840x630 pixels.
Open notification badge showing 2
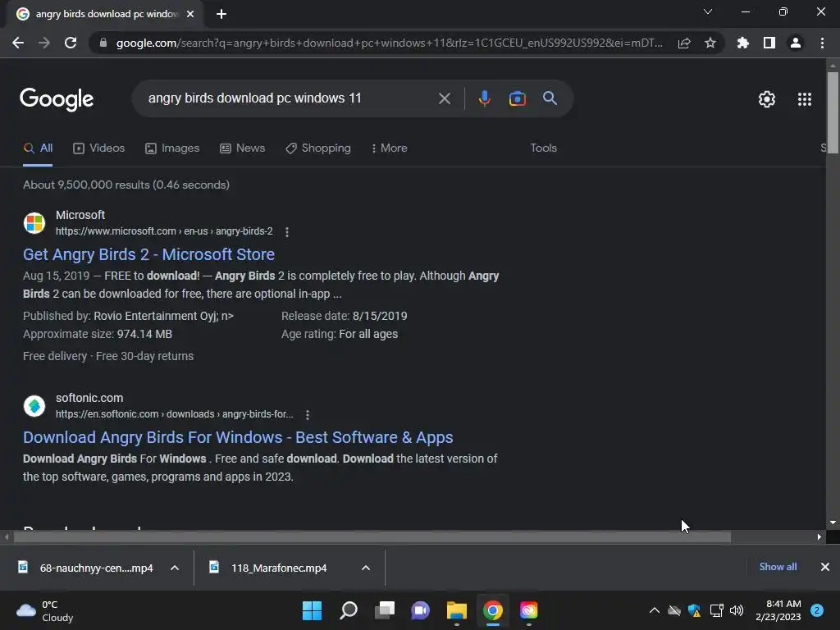[x=817, y=610]
